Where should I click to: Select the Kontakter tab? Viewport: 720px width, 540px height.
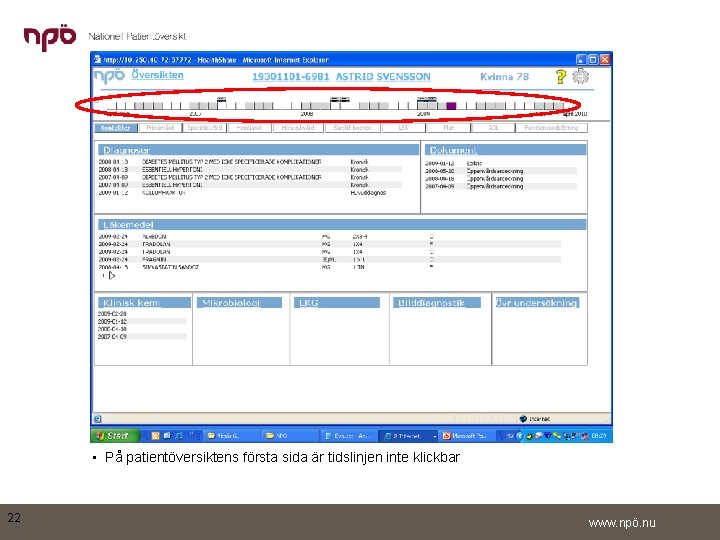pyautogui.click(x=116, y=128)
